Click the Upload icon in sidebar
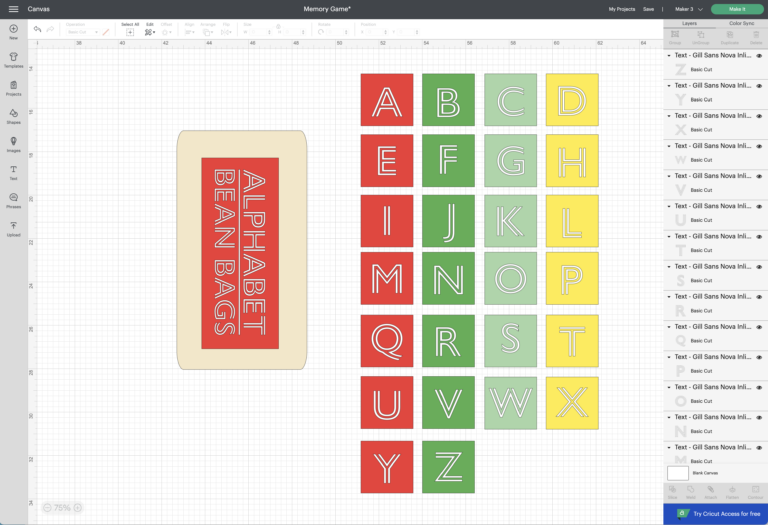This screenshot has height=525, width=768. click(13, 228)
